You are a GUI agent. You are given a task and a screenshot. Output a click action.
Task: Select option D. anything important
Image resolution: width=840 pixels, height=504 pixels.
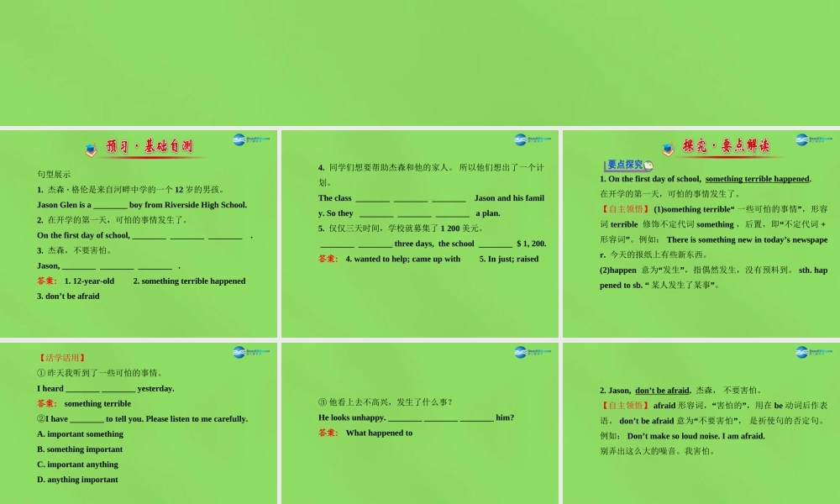tap(76, 480)
